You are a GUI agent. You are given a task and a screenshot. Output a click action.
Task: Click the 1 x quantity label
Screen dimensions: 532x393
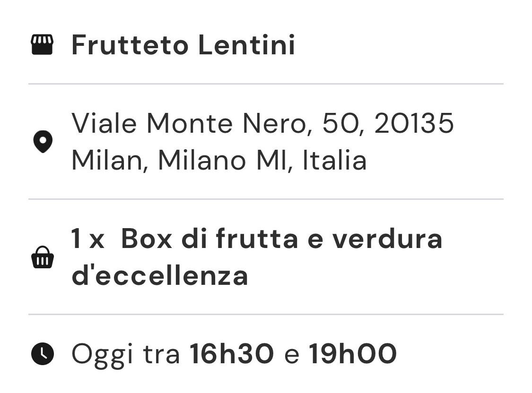pyautogui.click(x=87, y=239)
